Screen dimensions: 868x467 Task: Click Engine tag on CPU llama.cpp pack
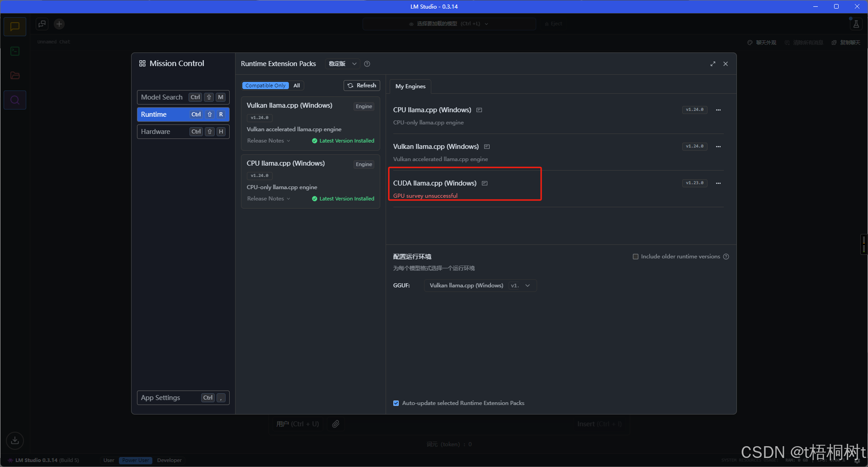[x=364, y=164]
